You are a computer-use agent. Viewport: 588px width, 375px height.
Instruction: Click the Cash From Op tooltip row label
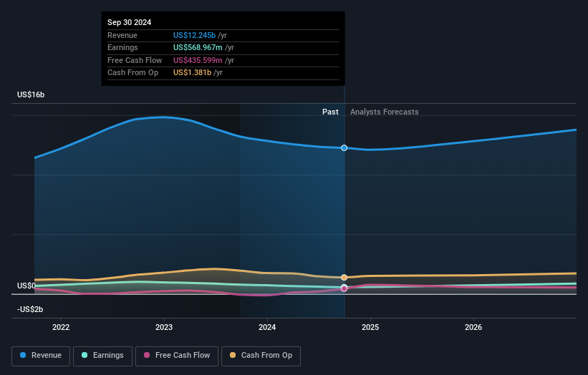(132, 73)
